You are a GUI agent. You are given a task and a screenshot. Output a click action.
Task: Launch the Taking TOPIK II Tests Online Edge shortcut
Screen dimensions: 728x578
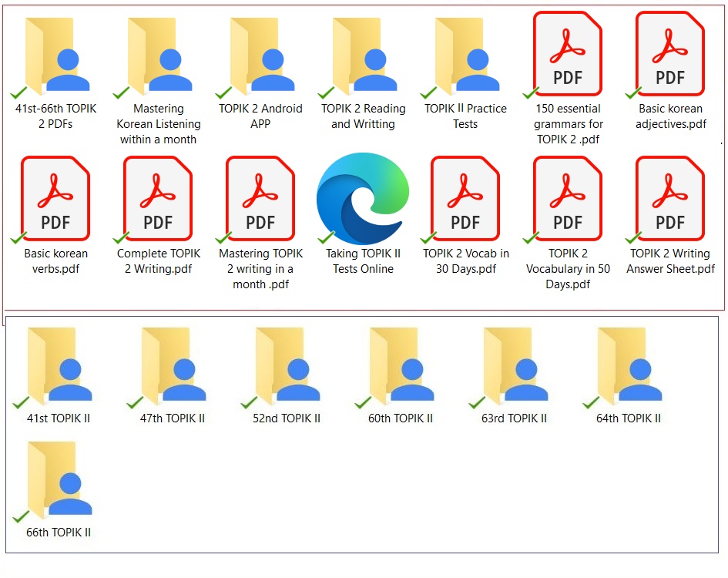coord(362,199)
